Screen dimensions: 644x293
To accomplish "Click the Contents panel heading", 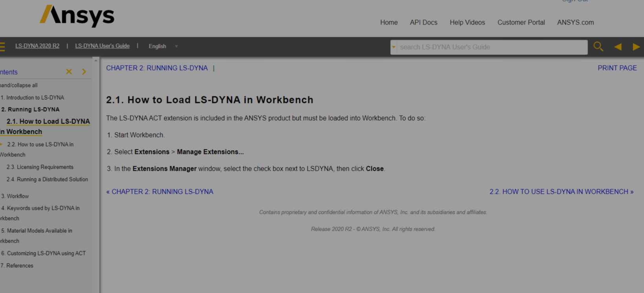I will 9,72.
